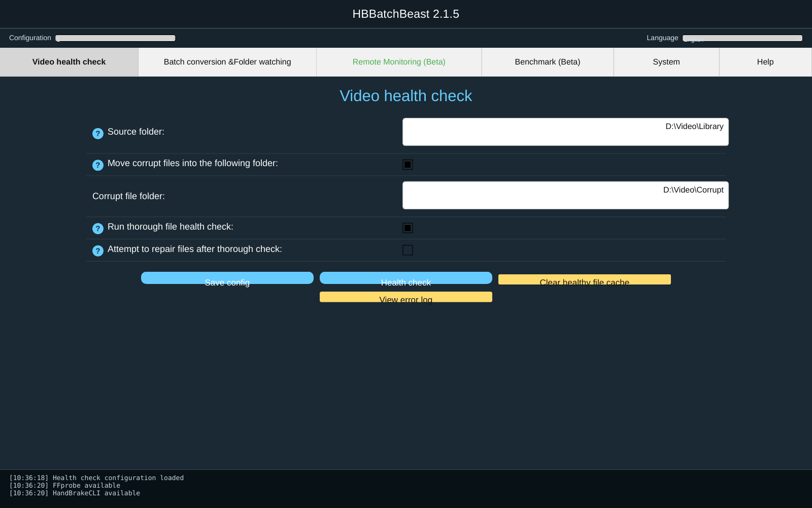Uncheck Move corrupt files into folder checkbox
The image size is (812, 508).
408,165
